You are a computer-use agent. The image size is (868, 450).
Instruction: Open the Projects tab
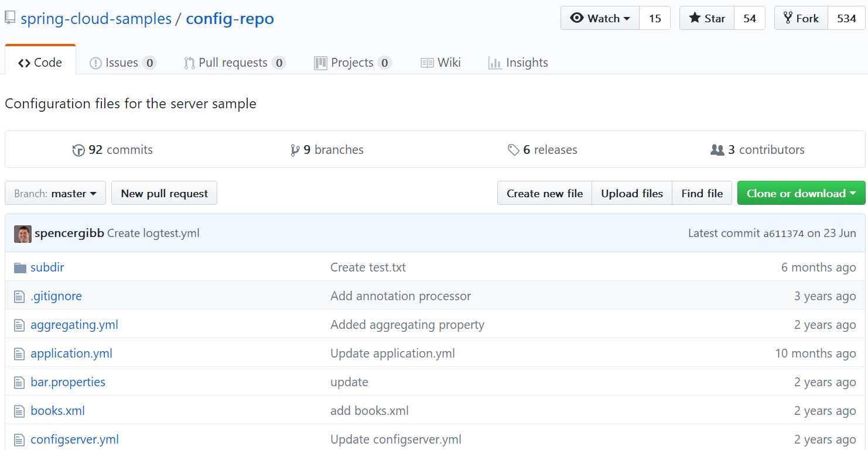coord(353,63)
